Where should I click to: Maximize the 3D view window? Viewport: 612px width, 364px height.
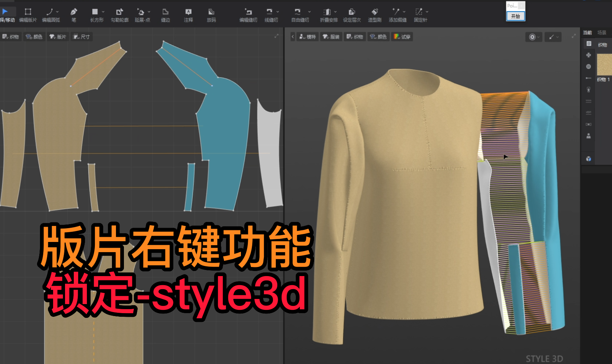coord(574,36)
